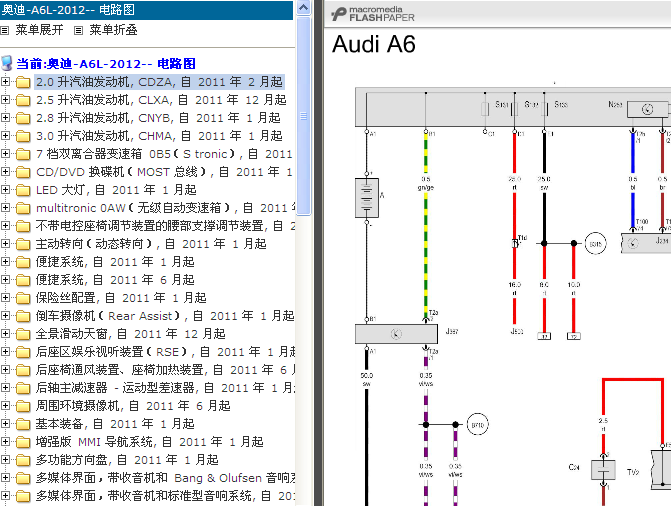Image resolution: width=671 pixels, height=506 pixels.
Task: Click the icon beside 菜单展开
Action: (x=5, y=30)
